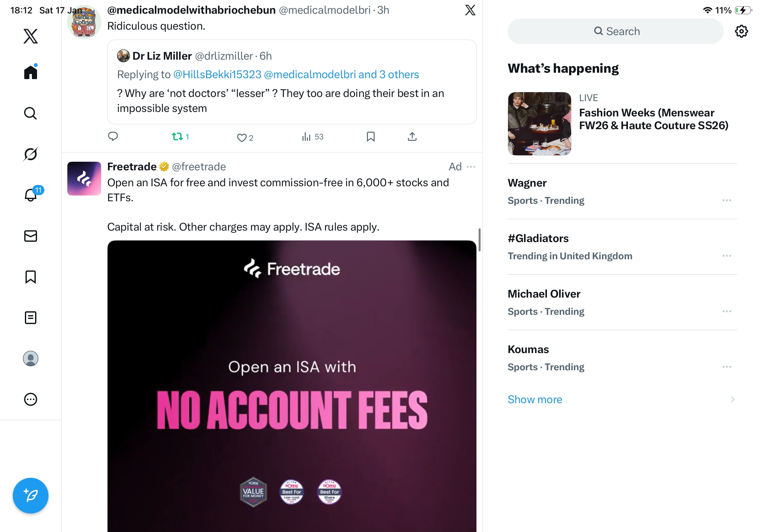Screen dimensions: 762x532
Task: Open the Grok icon in sidebar
Action: tap(31, 154)
